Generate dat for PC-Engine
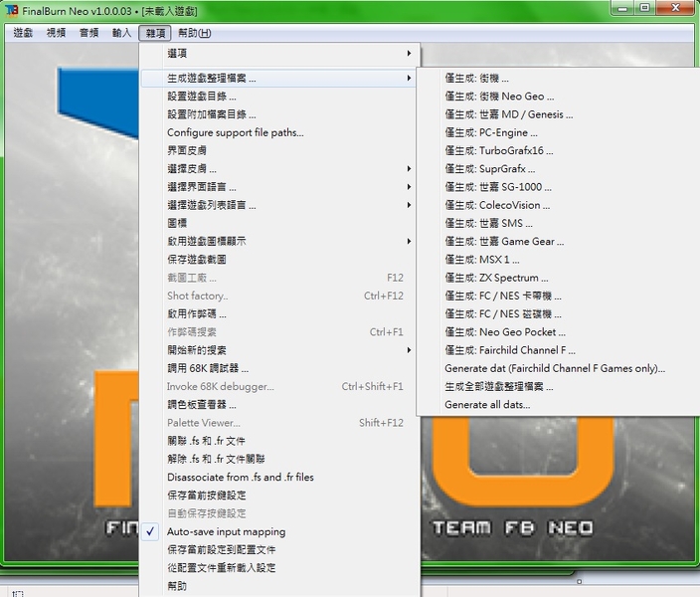This screenshot has height=597, width=700. [559, 132]
